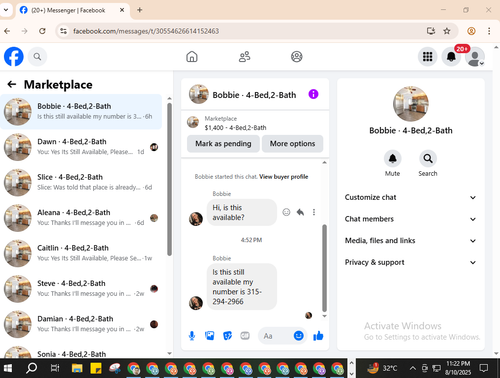The width and height of the screenshot is (500, 378).
Task: Open a new browser tab
Action: (140, 10)
